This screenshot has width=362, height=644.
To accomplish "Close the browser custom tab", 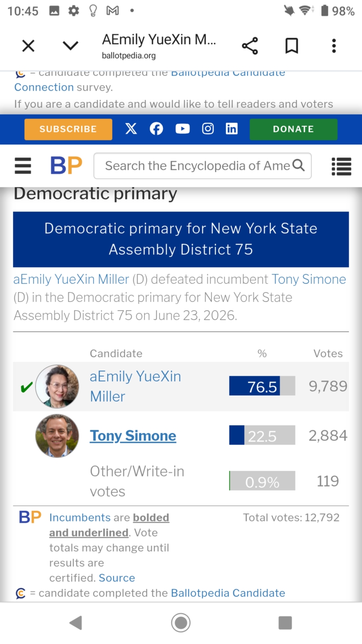I will [x=29, y=46].
